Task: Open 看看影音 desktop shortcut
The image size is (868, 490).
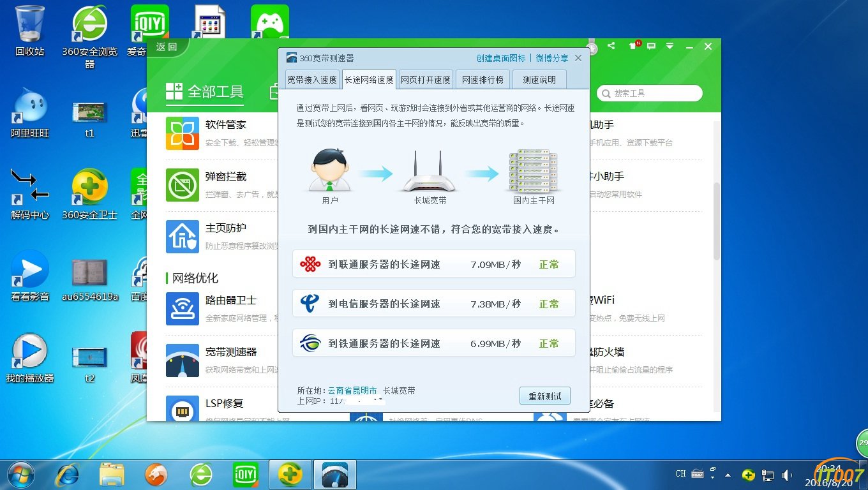Action: [30, 276]
